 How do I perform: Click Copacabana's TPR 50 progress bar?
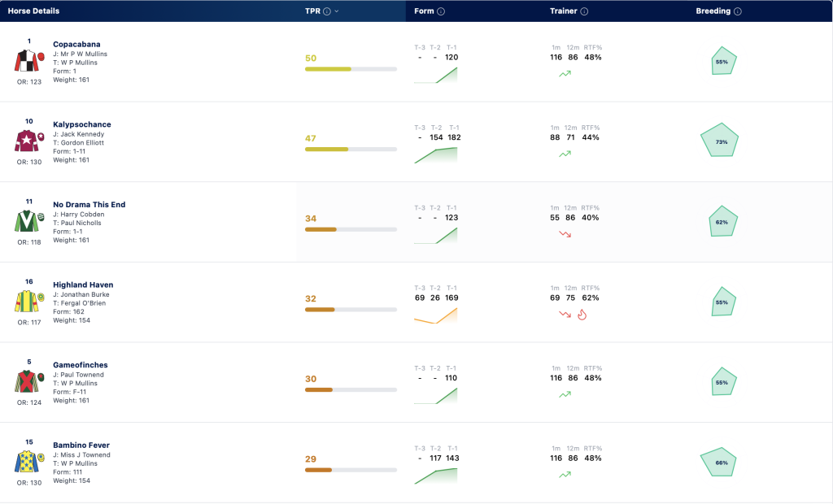351,69
